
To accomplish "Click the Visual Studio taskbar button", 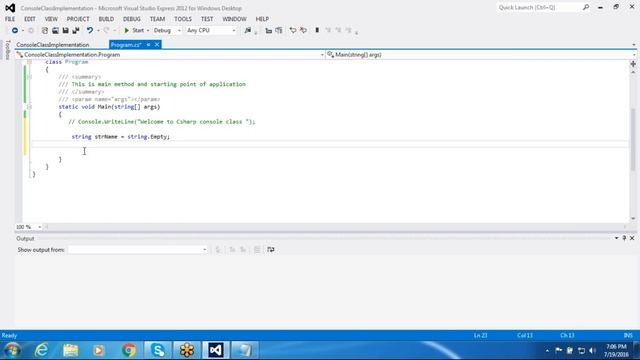I will pos(216,350).
